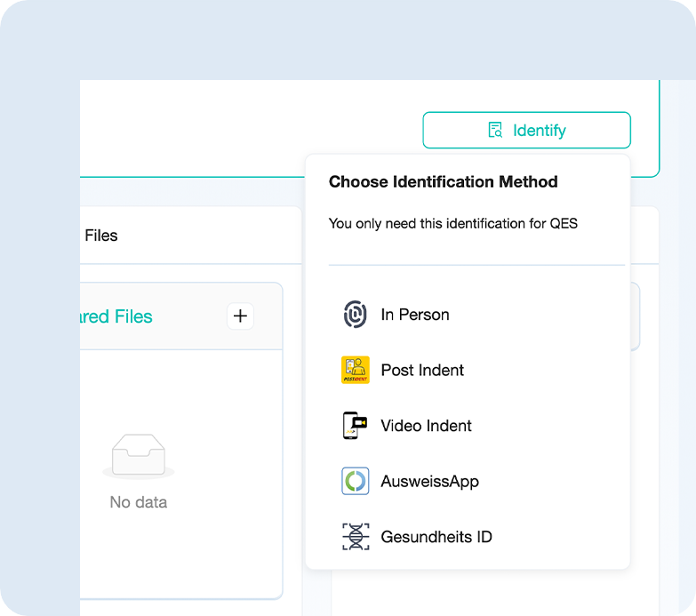Click the Identify button
This screenshot has width=696, height=616.
(x=526, y=130)
